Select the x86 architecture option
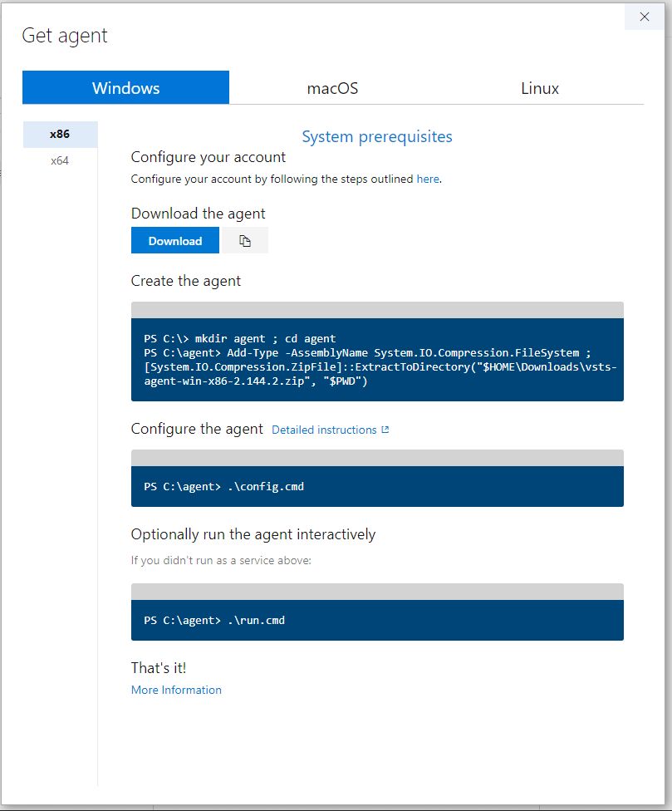This screenshot has height=811, width=672. click(60, 134)
